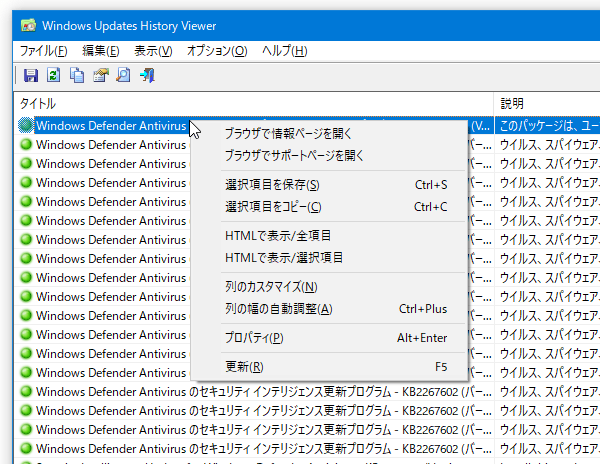Click the Exit toolbar icon
Screen dimensions: 600x464
pos(147,75)
